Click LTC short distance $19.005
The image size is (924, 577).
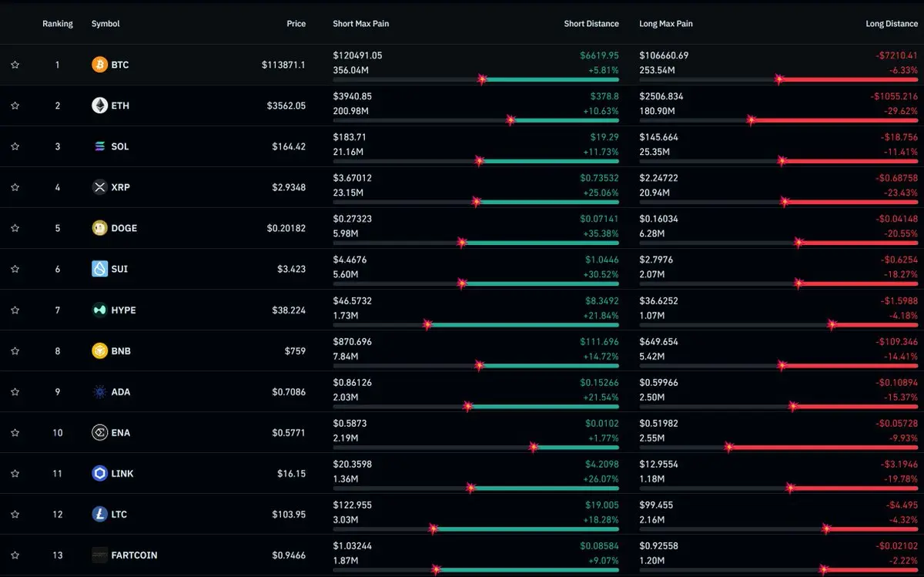[x=602, y=505]
